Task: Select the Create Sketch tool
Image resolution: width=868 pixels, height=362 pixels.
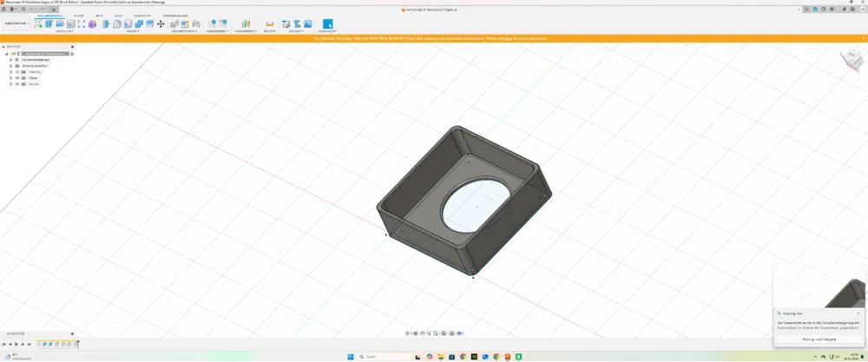Action: 38,23
